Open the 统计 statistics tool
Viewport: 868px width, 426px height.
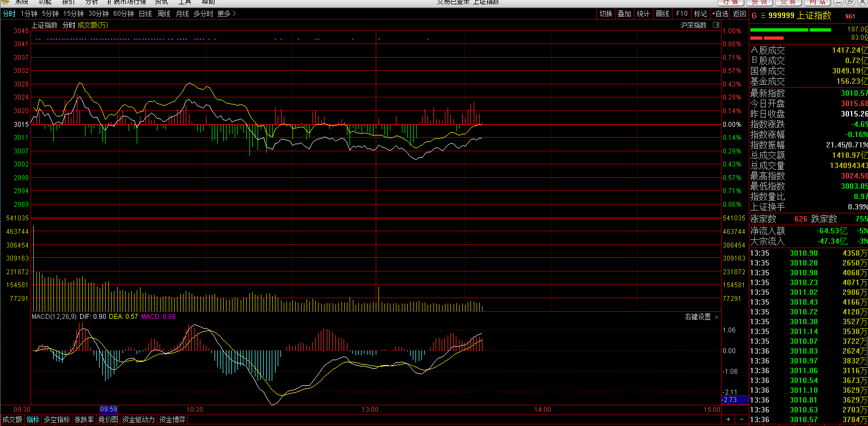(x=643, y=14)
